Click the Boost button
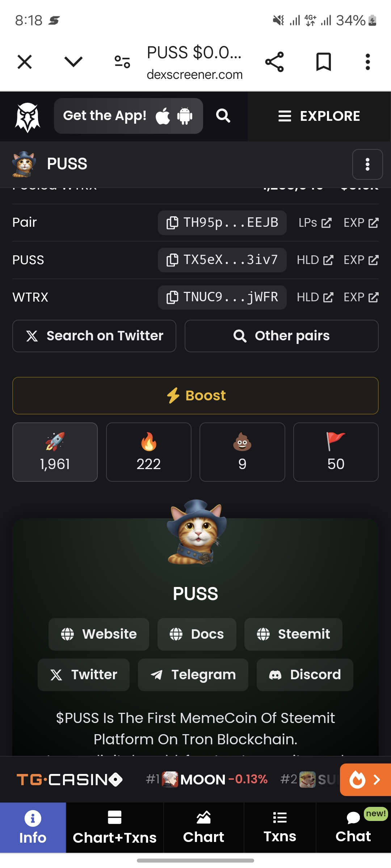The image size is (391, 868). [x=195, y=396]
